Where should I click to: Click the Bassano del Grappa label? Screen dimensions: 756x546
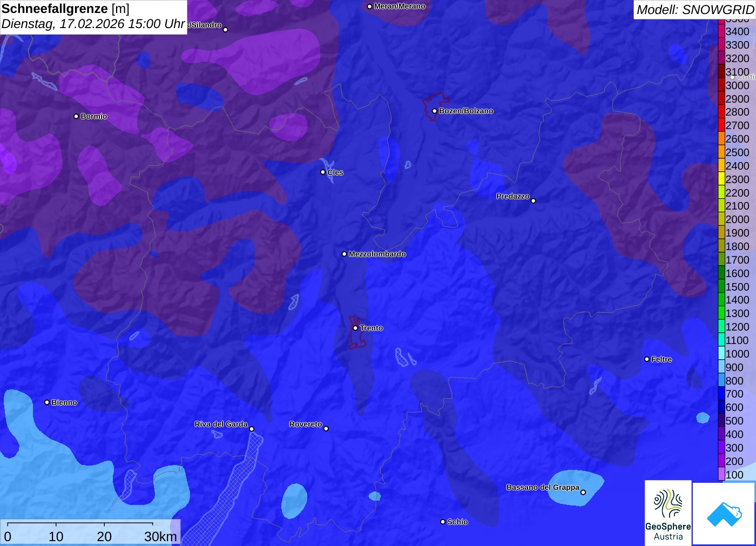tap(543, 487)
